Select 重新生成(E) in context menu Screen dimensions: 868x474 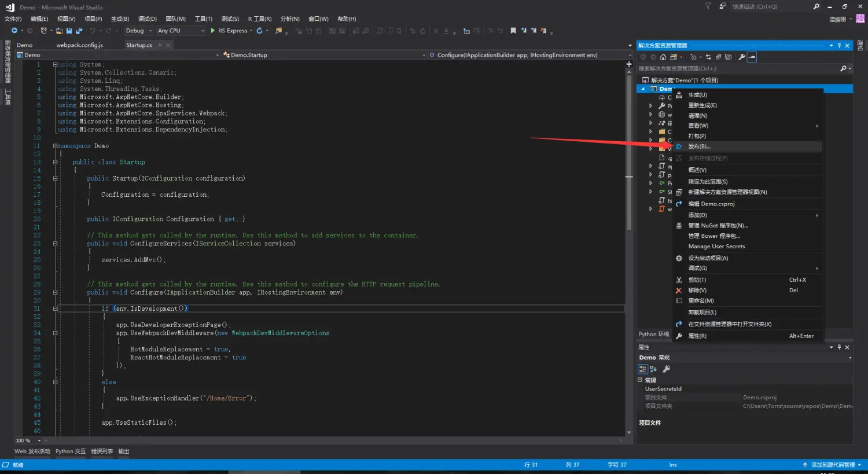[x=748, y=105]
